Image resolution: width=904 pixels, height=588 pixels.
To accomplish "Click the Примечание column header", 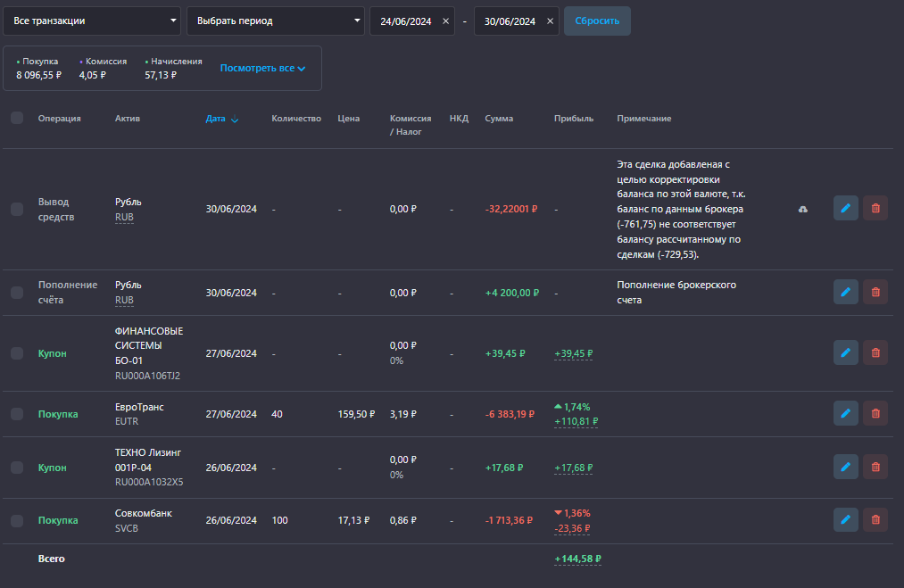I will tap(644, 118).
